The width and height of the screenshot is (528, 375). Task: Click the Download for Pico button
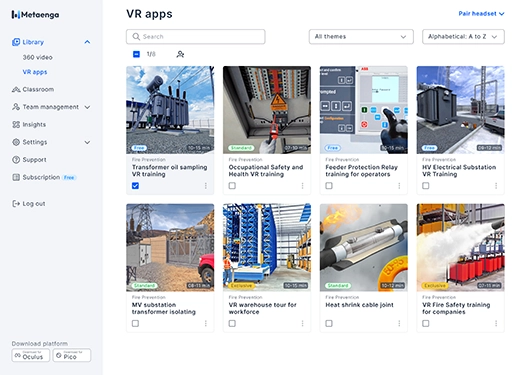72,355
